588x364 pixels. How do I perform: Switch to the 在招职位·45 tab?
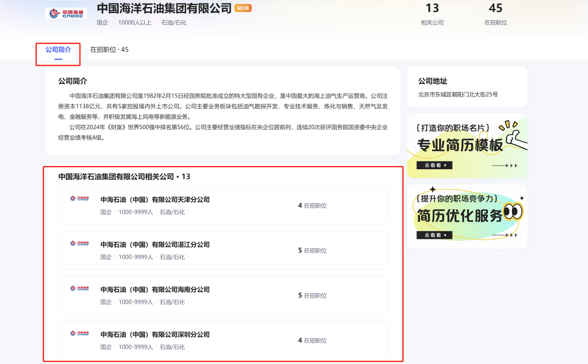109,50
